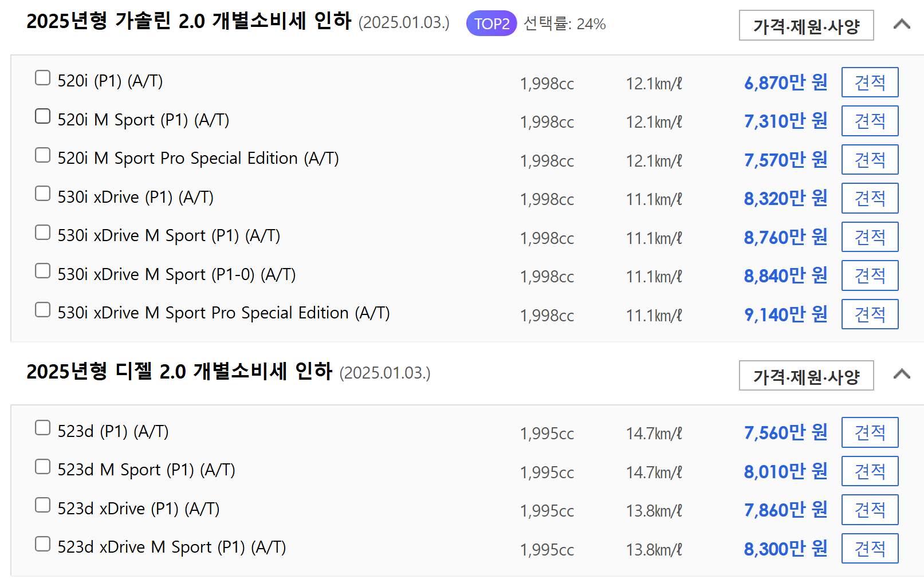Click 견적 for the 8,300만 원 trim
Viewport: 924px width, 579px height.
[870, 549]
